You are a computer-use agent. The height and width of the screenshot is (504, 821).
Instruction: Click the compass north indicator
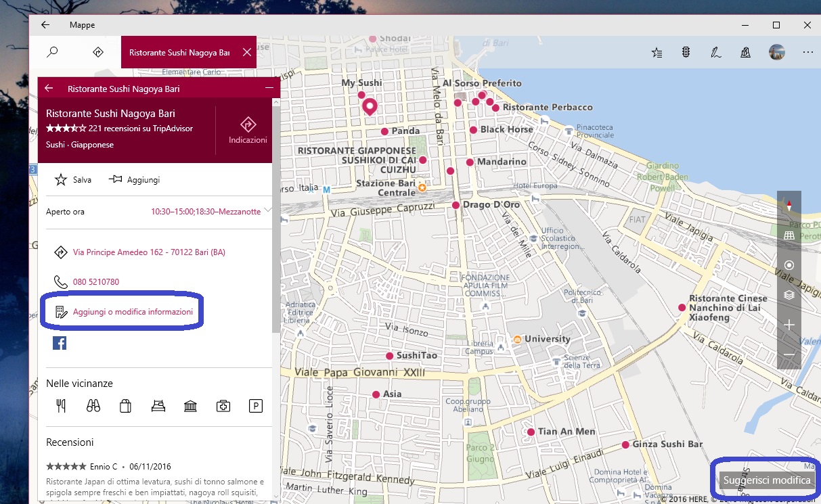click(789, 206)
